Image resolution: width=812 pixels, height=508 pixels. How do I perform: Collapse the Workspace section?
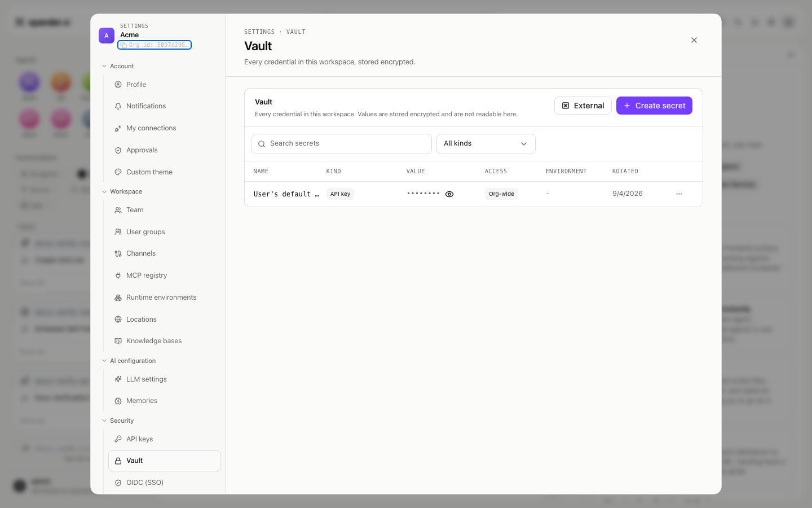point(104,191)
